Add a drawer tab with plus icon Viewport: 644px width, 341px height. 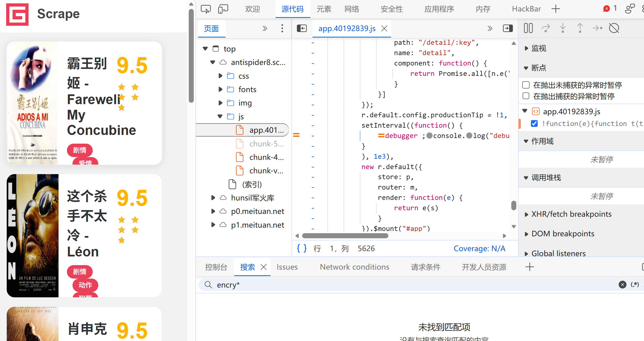[530, 267]
